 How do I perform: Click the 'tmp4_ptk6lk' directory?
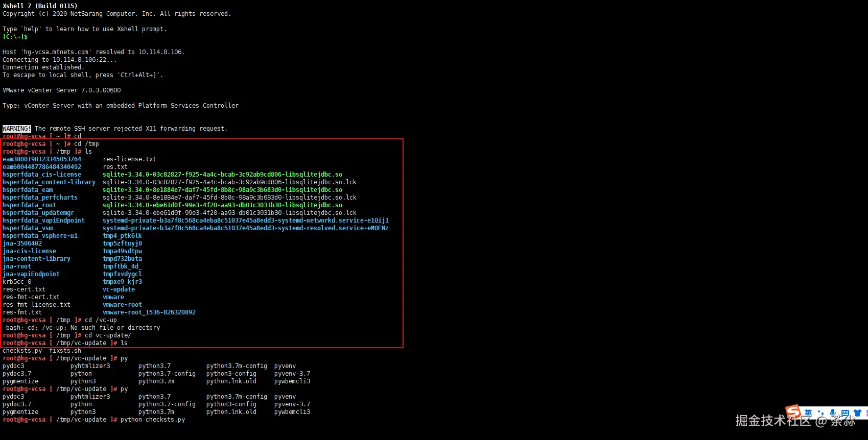coord(122,236)
